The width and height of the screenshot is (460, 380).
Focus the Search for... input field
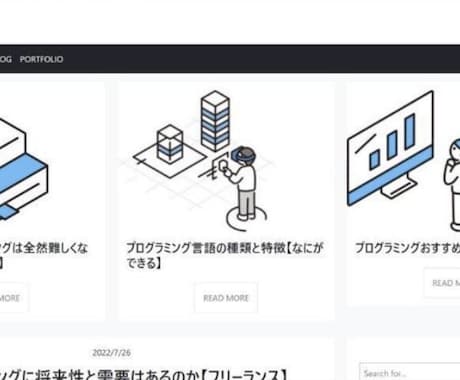tap(410, 373)
